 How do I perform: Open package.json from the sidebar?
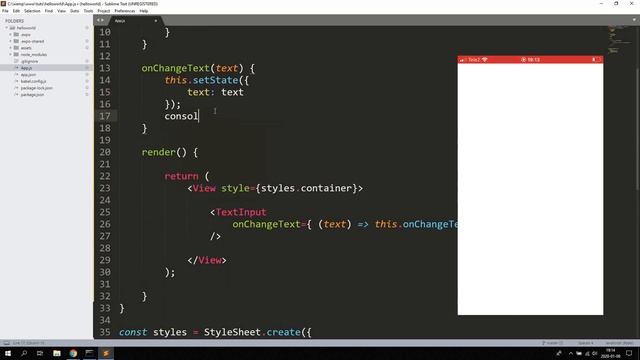pyautogui.click(x=32, y=94)
